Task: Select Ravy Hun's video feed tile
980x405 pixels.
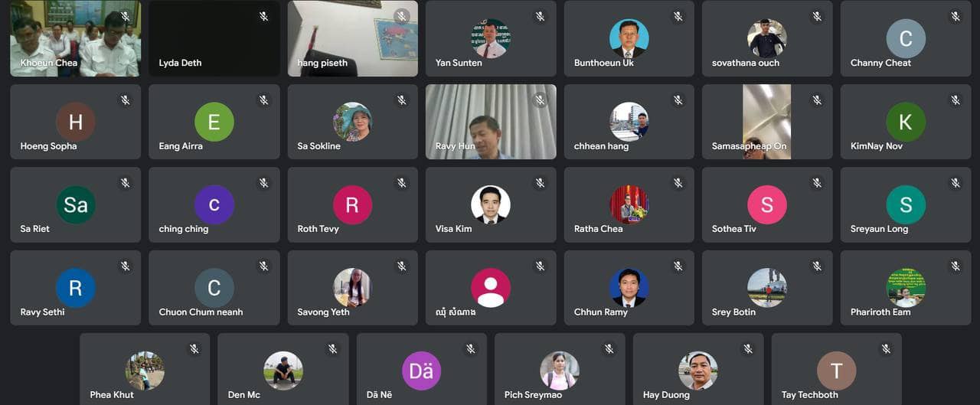Action: tap(491, 122)
